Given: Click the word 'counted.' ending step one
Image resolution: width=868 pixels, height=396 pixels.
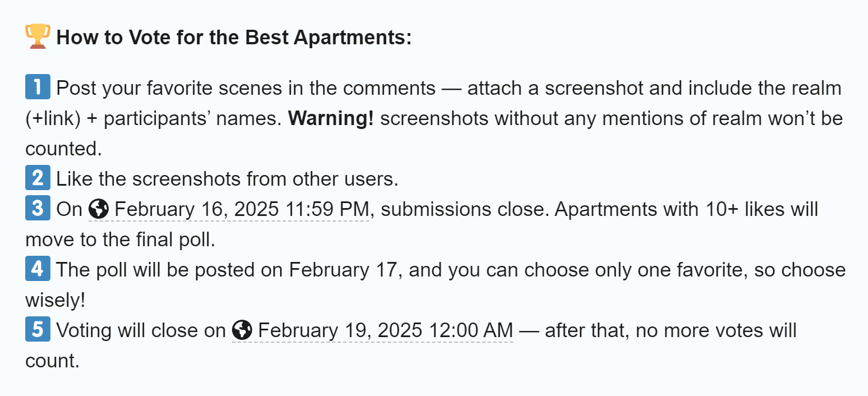Looking at the screenshot, I should [x=64, y=149].
